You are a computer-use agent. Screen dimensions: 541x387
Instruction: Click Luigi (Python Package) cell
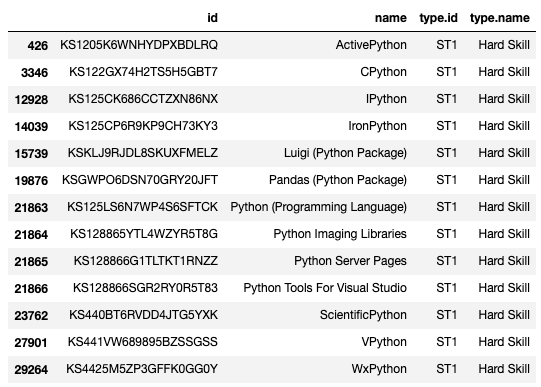pos(345,153)
